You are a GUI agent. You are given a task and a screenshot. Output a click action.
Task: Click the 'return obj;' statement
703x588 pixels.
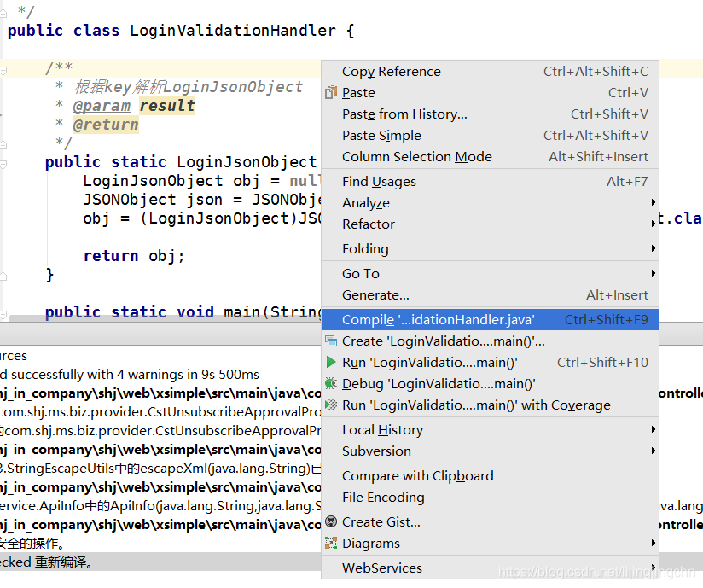click(x=134, y=256)
